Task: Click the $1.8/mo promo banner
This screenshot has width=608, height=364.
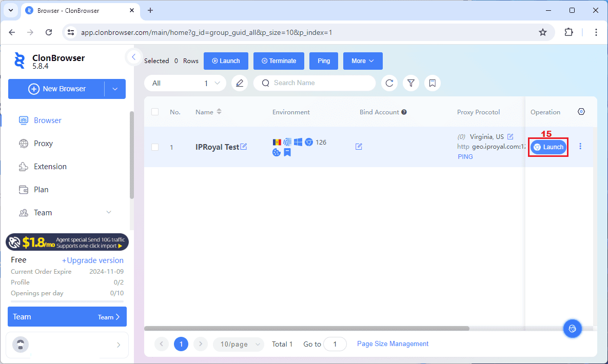Action: coord(67,242)
